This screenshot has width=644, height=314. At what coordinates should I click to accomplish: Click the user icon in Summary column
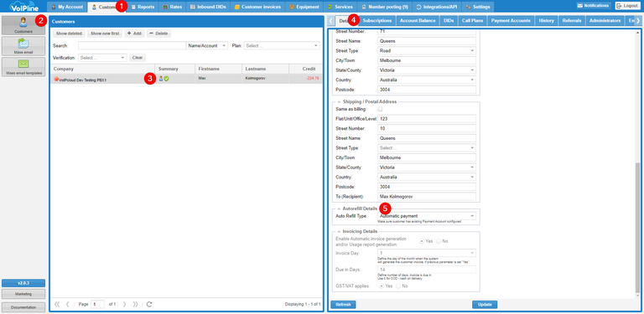161,79
